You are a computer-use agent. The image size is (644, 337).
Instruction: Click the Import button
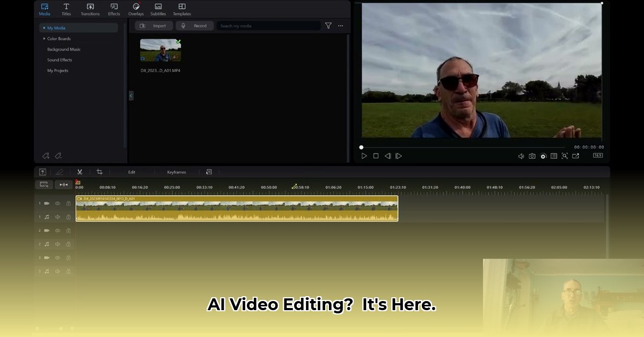(154, 26)
